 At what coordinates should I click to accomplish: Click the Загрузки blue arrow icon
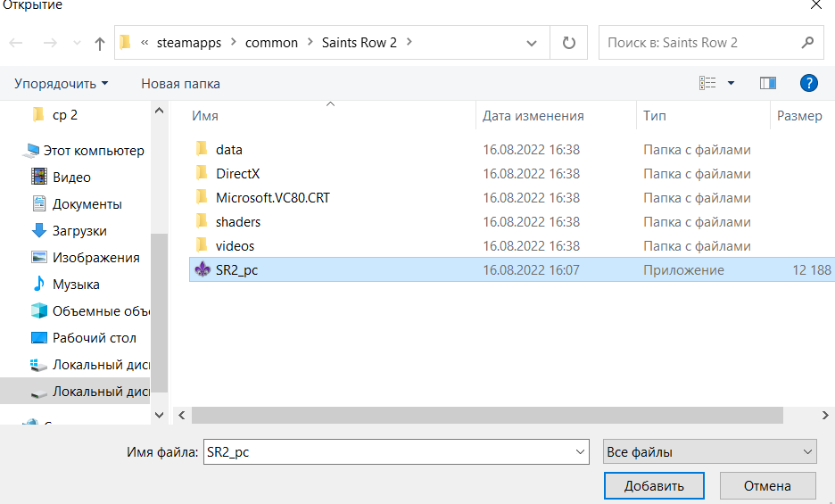pyautogui.click(x=39, y=230)
